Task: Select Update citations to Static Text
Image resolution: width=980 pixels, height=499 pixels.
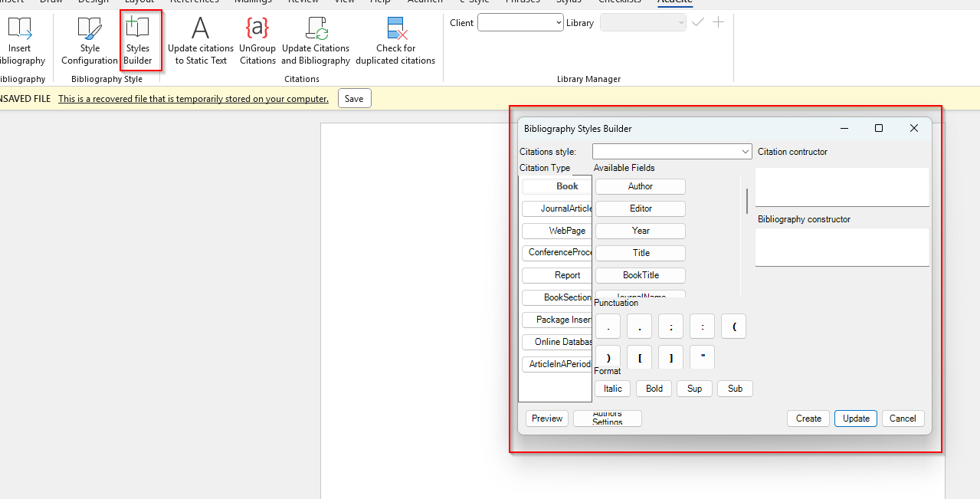Action: pos(201,41)
